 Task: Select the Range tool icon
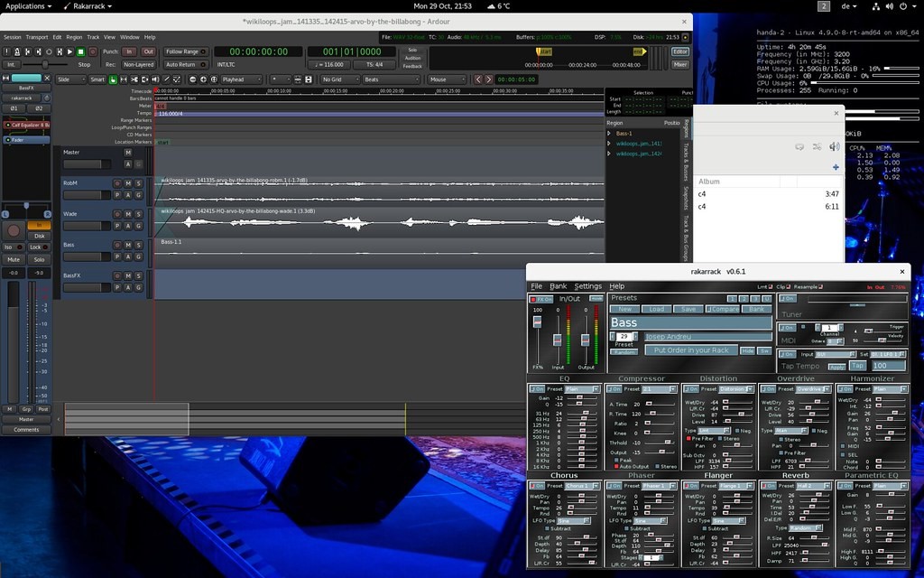pos(123,79)
